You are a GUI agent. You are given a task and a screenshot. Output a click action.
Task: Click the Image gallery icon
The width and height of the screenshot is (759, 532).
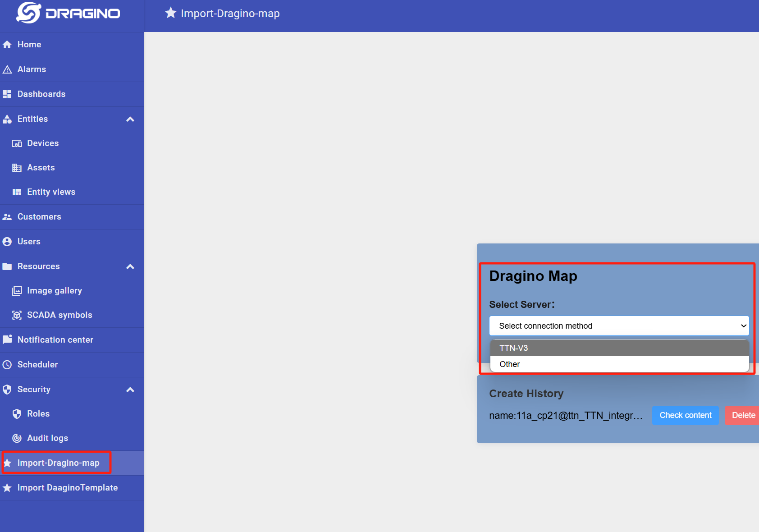click(x=17, y=291)
